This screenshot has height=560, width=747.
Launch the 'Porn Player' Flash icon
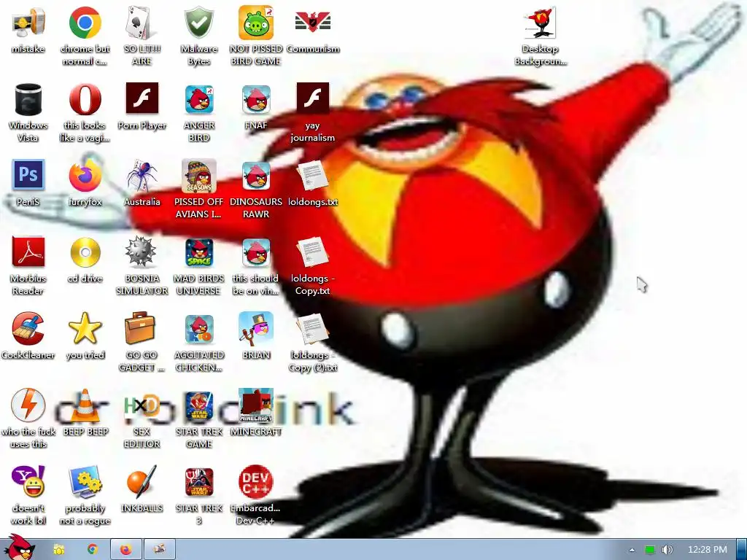(x=142, y=98)
